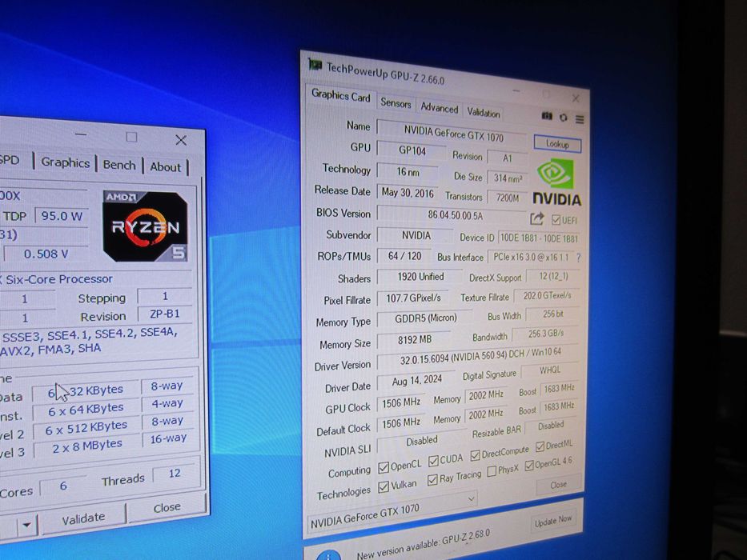Click the Release Date value May 30, 2016
Screen dimensions: 747x560
click(408, 193)
